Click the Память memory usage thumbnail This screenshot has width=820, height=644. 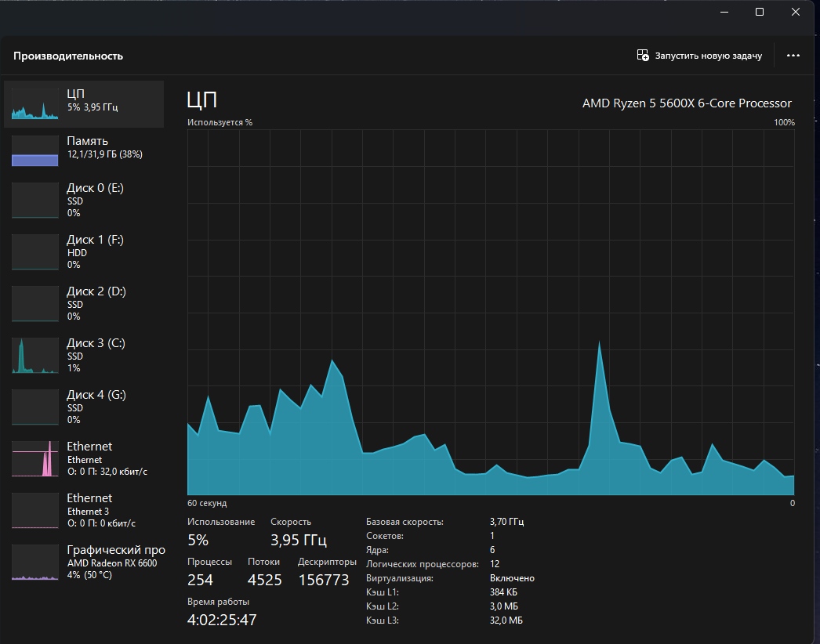(35, 151)
